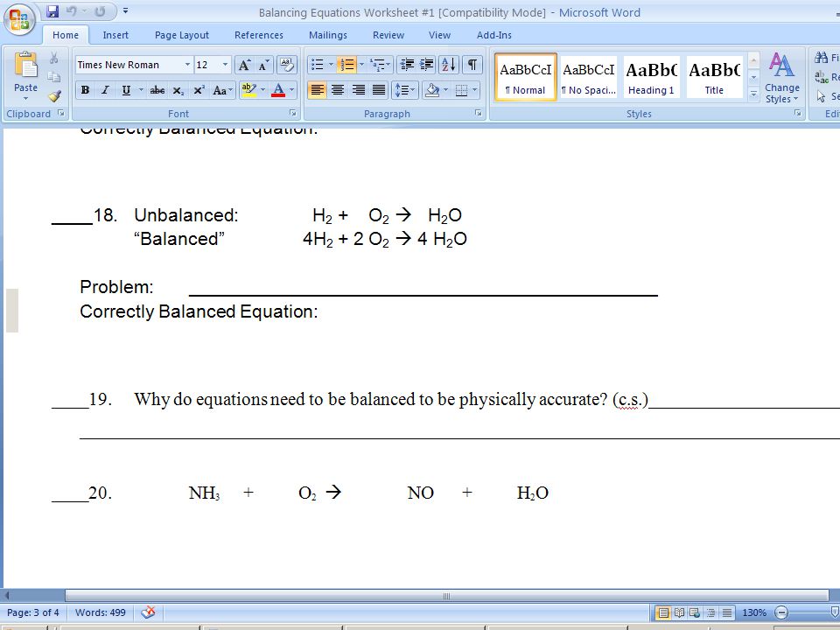The height and width of the screenshot is (630, 840).
Task: Open the Mailings tab
Action: click(328, 35)
